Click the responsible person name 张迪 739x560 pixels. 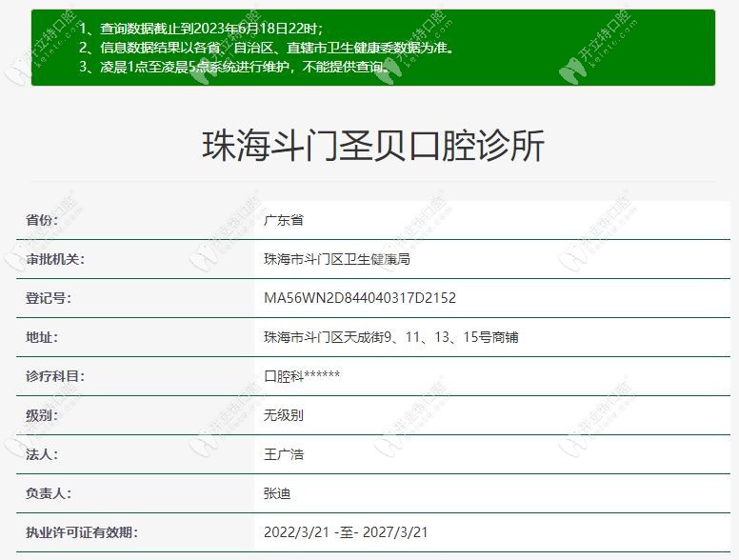click(277, 493)
